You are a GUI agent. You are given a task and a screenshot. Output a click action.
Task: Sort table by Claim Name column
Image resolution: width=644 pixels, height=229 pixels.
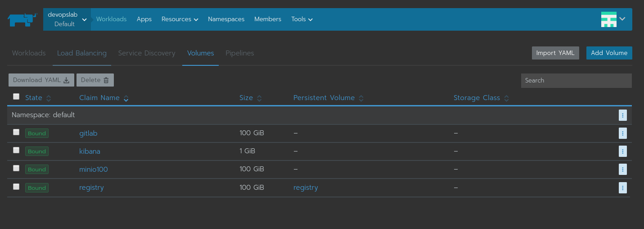[104, 98]
